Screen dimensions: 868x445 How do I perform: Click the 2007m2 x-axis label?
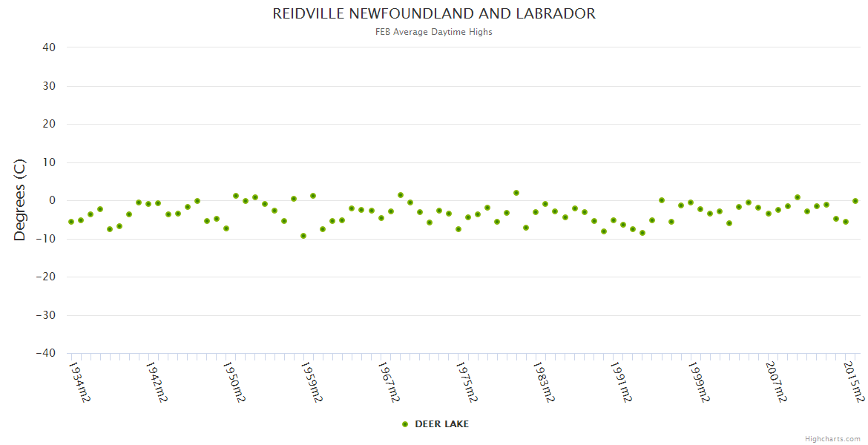[x=776, y=382]
